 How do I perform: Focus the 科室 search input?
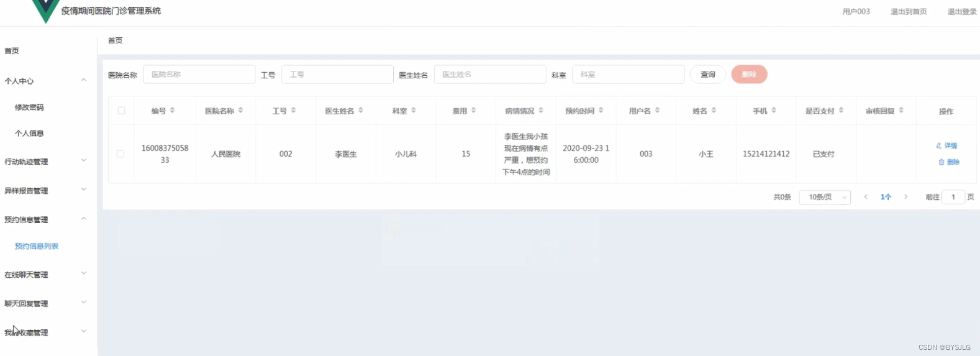[x=628, y=75]
